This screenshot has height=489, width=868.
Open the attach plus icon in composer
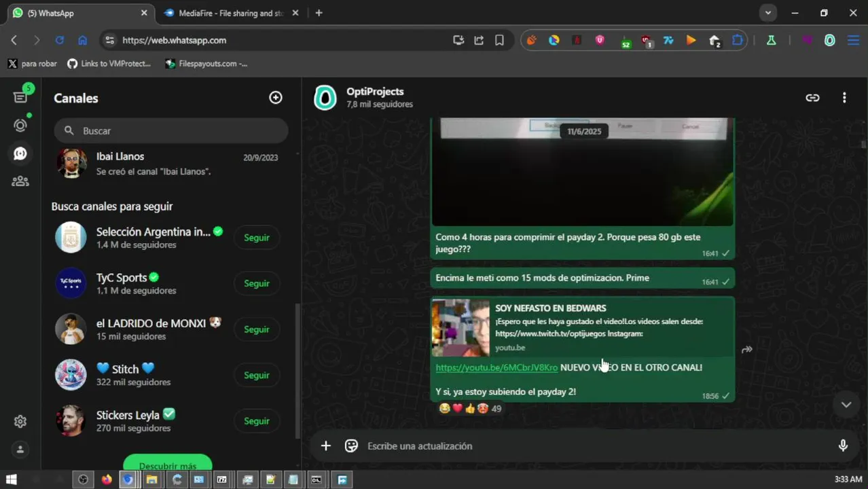[x=326, y=446]
